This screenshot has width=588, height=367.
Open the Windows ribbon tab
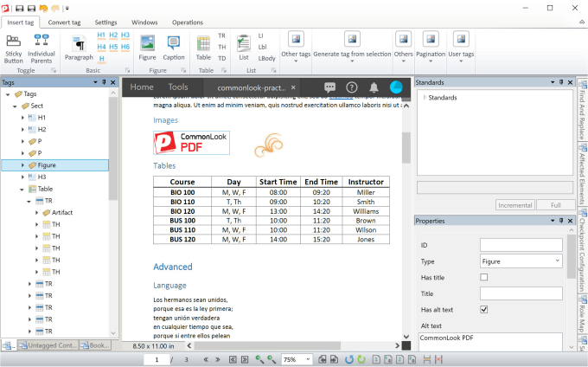144,23
